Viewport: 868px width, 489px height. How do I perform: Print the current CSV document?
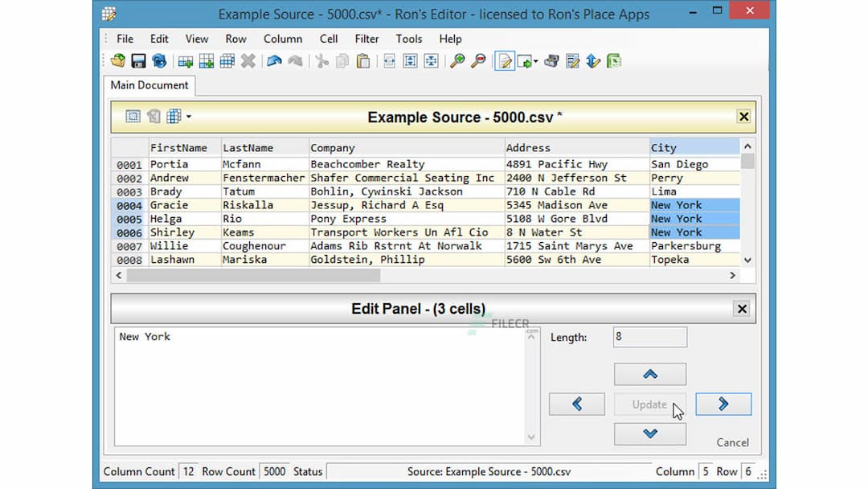click(x=551, y=60)
